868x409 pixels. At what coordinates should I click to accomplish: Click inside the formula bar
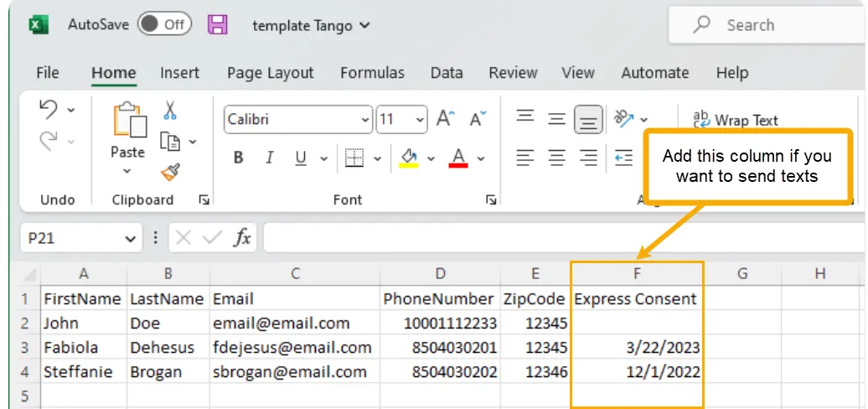(x=565, y=238)
